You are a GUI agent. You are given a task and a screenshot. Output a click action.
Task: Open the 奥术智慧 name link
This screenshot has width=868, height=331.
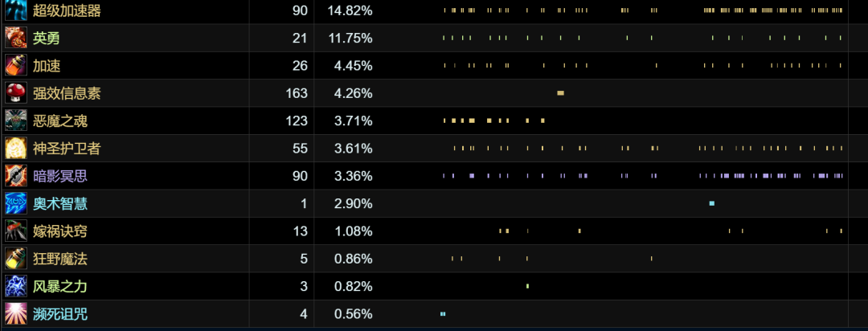click(59, 204)
